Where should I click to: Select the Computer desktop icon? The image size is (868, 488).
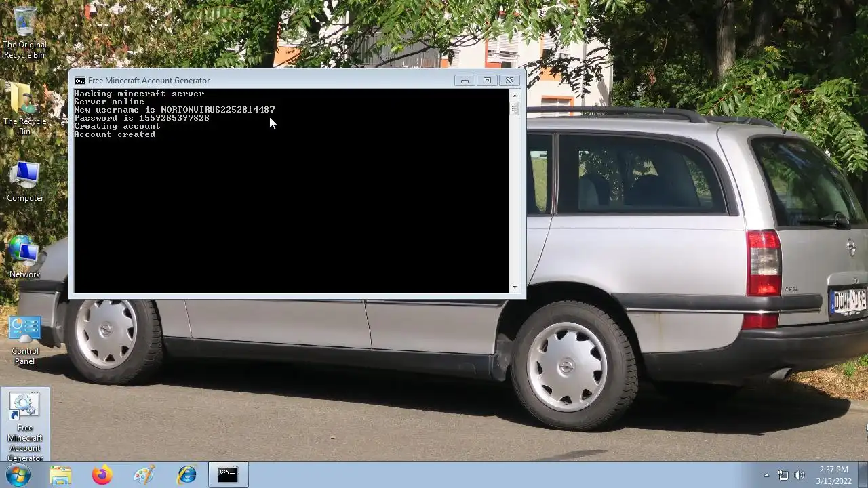coord(25,182)
